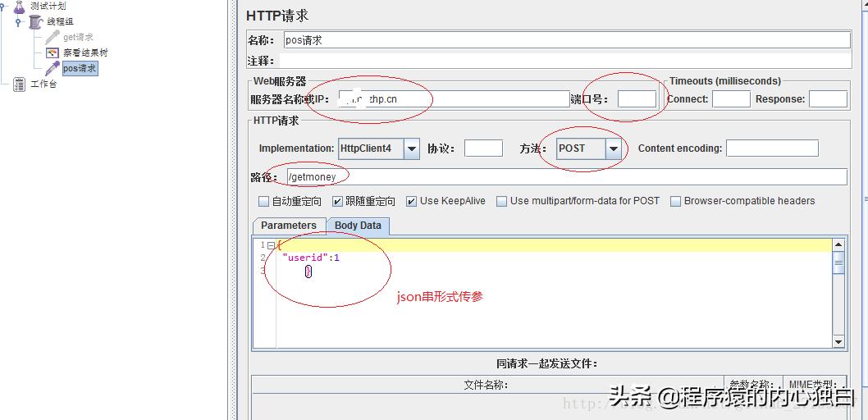The image size is (868, 420).
Task: Switch to the Parameters tab
Action: 289,226
